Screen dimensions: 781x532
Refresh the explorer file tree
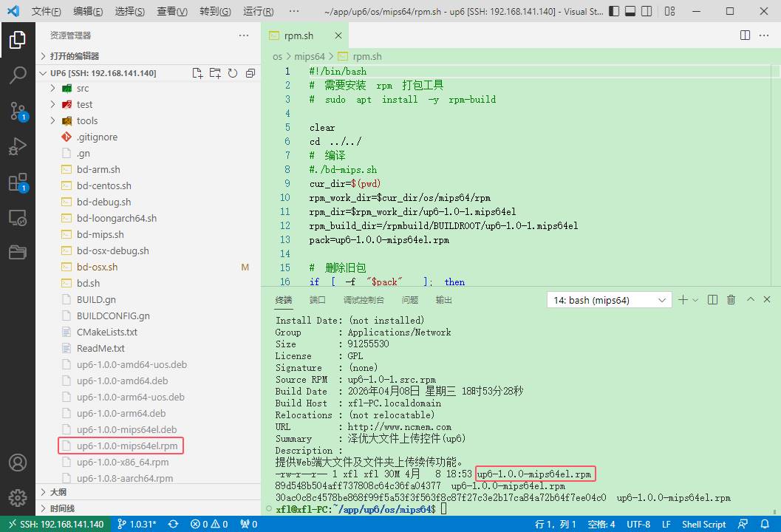click(233, 73)
